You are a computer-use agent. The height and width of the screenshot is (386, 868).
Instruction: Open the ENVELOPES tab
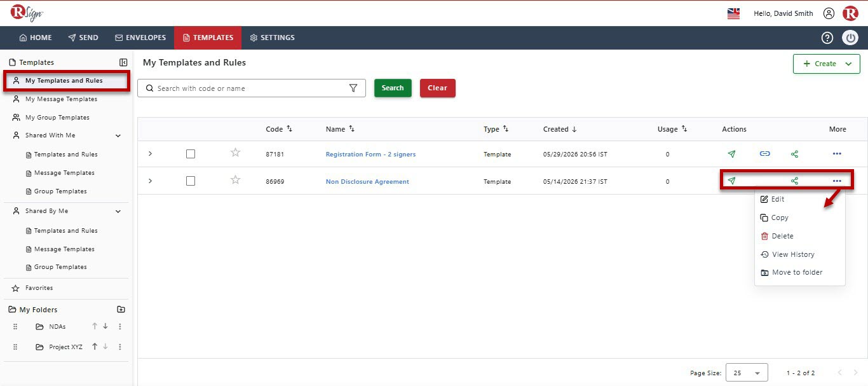coord(140,38)
